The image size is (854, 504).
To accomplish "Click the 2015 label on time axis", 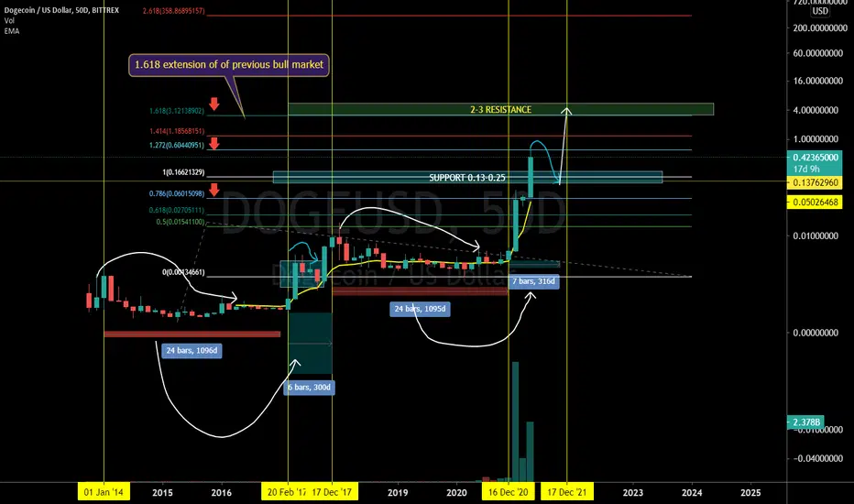I will pos(162,493).
